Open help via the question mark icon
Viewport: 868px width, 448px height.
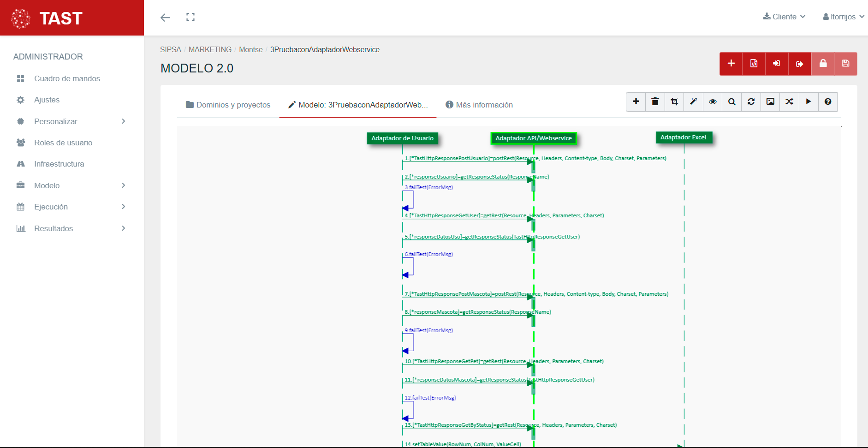tap(828, 102)
